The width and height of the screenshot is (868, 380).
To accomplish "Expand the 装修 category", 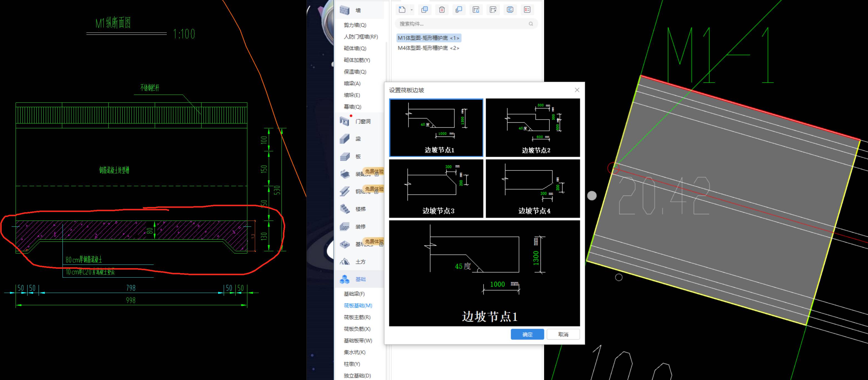I will (360, 227).
